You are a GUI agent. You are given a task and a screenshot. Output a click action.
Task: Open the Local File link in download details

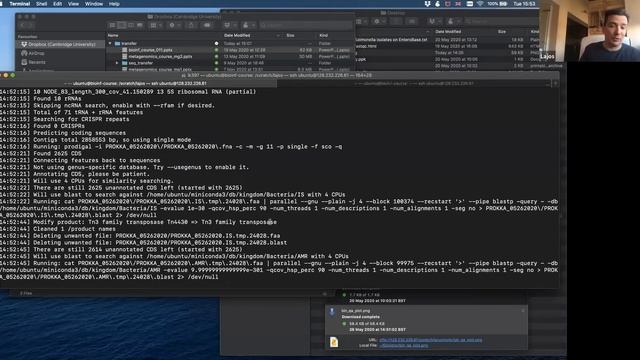pyautogui.click(x=404, y=345)
